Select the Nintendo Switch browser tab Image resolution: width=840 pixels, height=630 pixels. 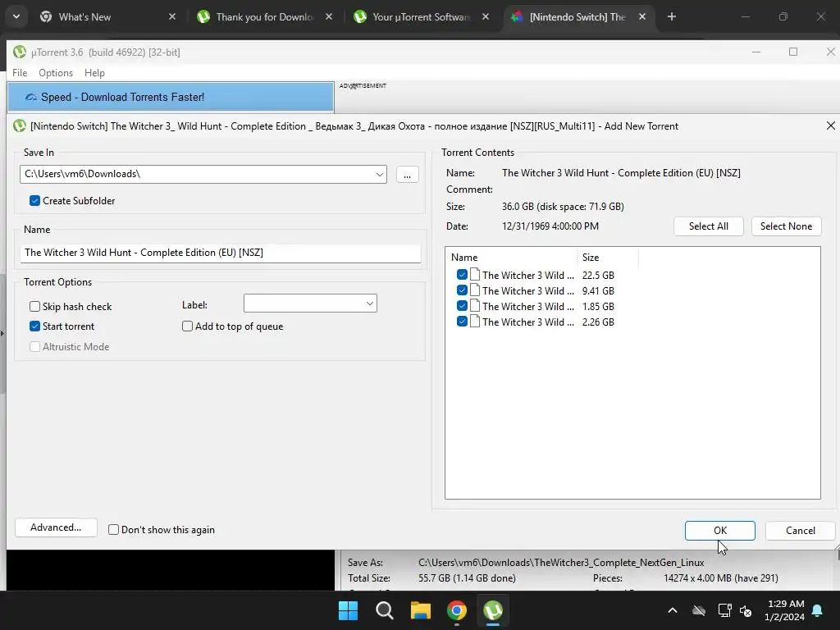click(x=577, y=16)
